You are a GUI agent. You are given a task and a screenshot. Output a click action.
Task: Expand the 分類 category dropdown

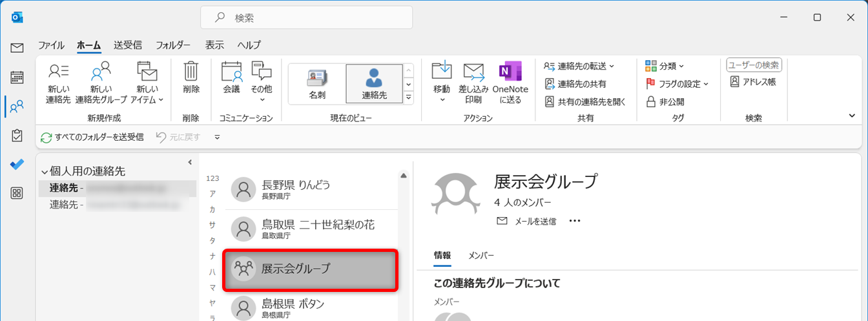(665, 66)
